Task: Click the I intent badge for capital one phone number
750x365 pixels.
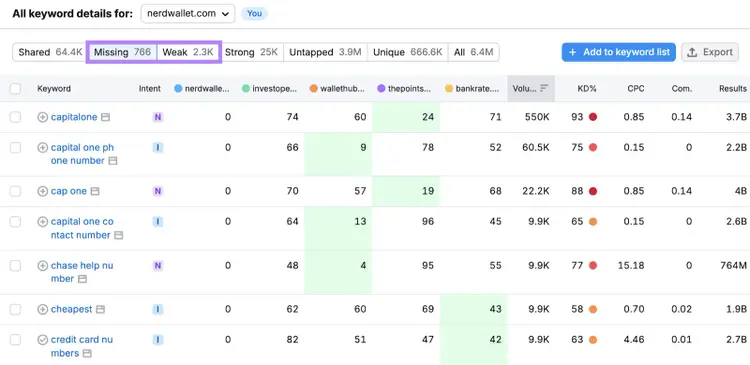Action: (158, 148)
